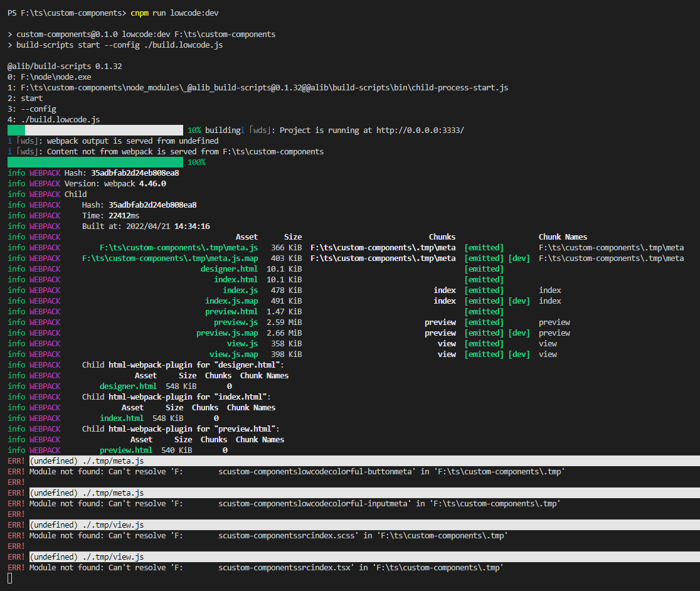Click the 'Child html-webpack-plugin for "designer.html"' line
Image resolution: width=700 pixels, height=591 pixels.
tap(183, 365)
